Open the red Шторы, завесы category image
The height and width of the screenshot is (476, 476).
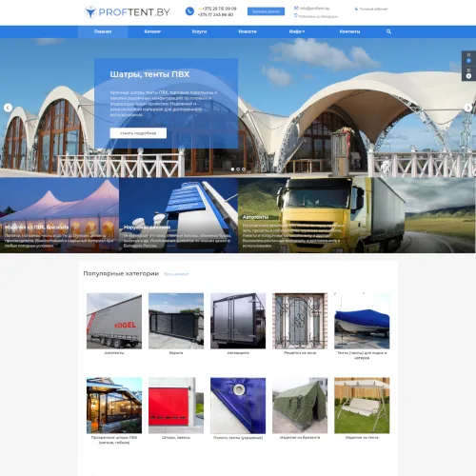(x=176, y=406)
